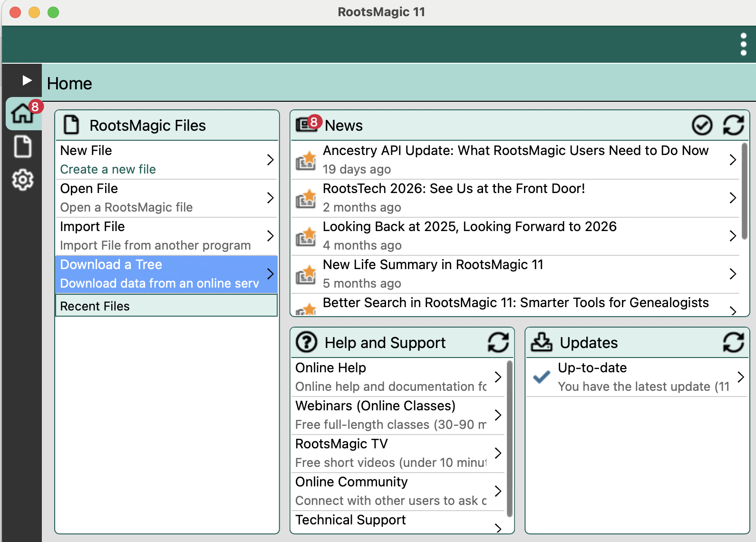Create a new file via New File

pos(166,160)
